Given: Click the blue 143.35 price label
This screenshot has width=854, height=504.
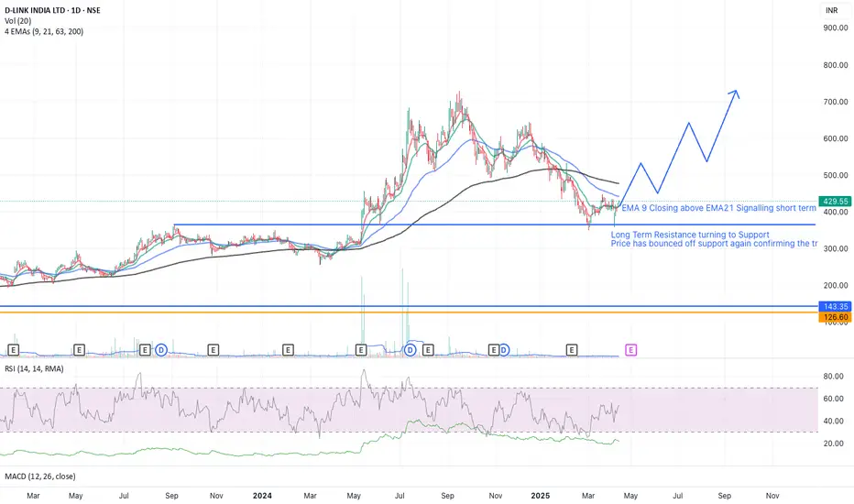Looking at the screenshot, I should tap(835, 306).
